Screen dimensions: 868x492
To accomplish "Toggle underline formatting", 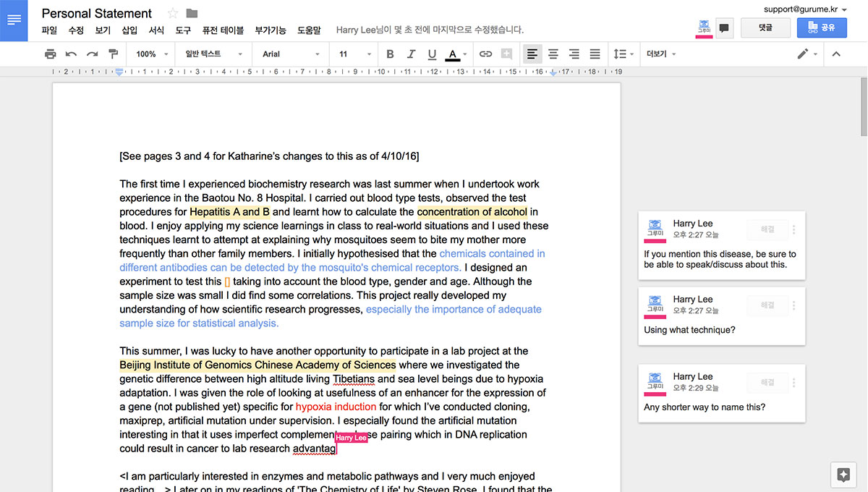I will pyautogui.click(x=432, y=54).
